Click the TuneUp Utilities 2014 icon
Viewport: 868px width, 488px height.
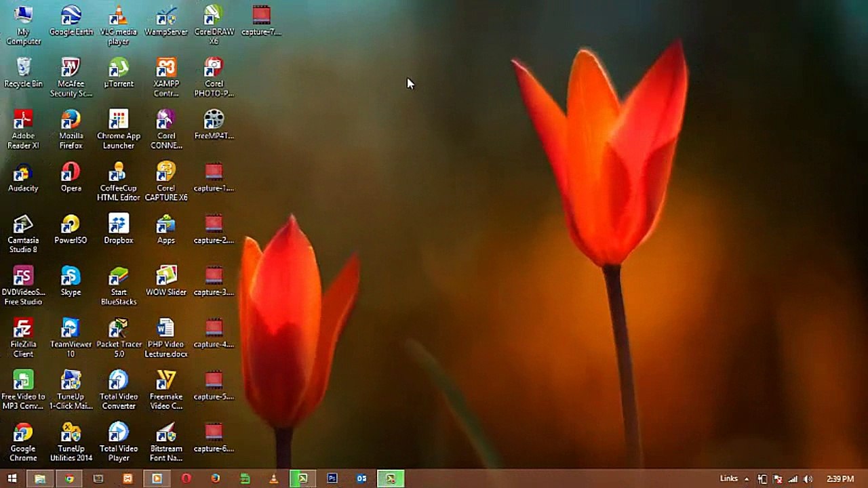pyautogui.click(x=71, y=443)
